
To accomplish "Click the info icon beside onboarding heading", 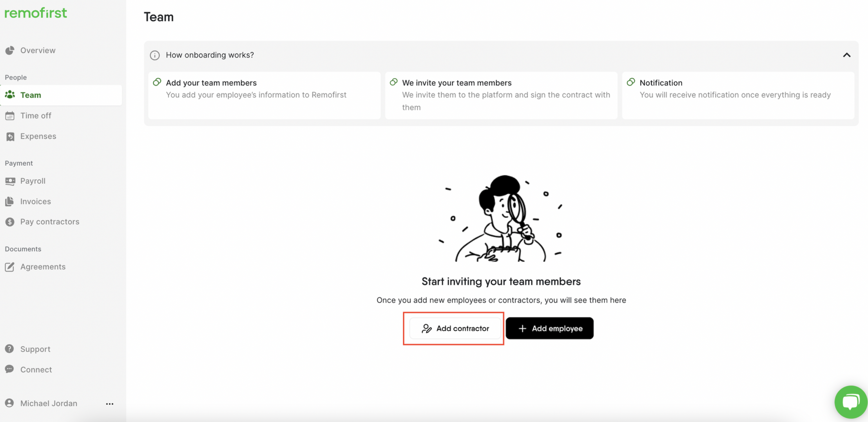I will tap(155, 55).
